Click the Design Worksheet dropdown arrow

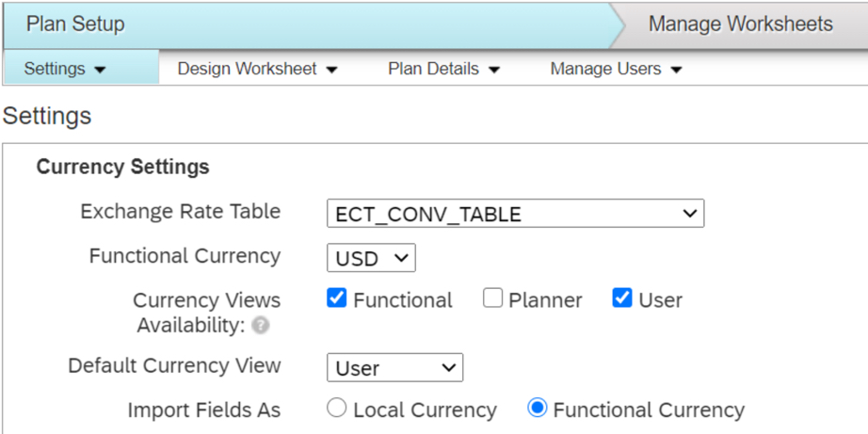pyautogui.click(x=331, y=70)
